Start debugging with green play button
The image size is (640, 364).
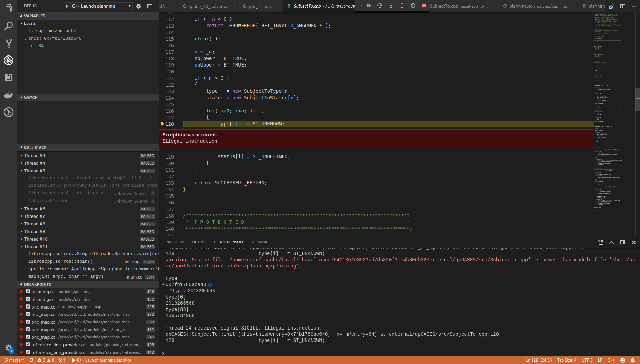pyautogui.click(x=67, y=6)
